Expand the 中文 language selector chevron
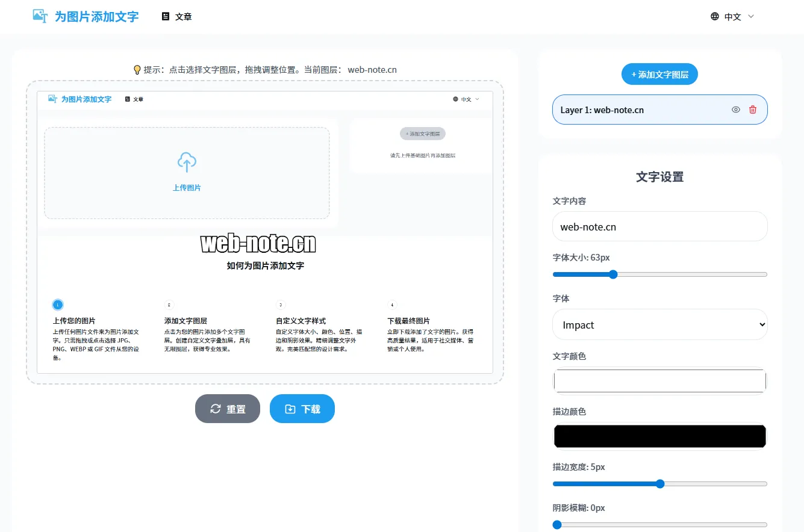Viewport: 804px width, 532px height. click(x=750, y=16)
